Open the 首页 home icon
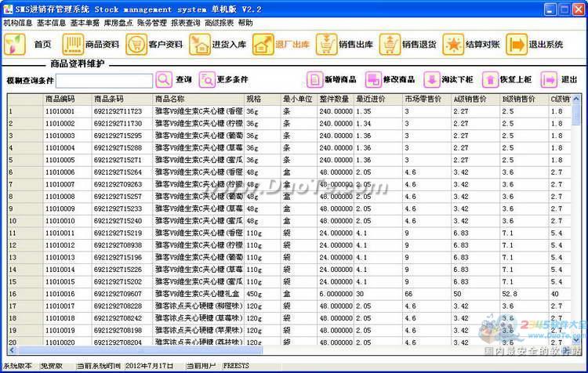This screenshot has height=373, width=588. [15, 44]
